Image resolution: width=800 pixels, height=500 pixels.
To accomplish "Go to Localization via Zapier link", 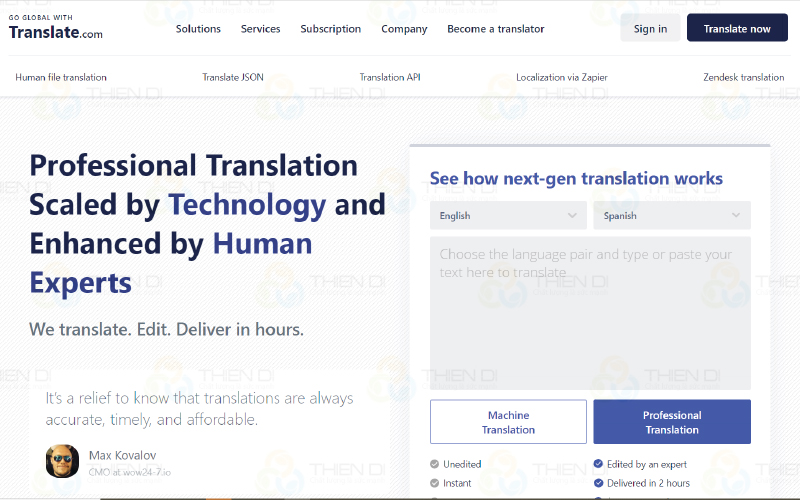I will coord(561,77).
